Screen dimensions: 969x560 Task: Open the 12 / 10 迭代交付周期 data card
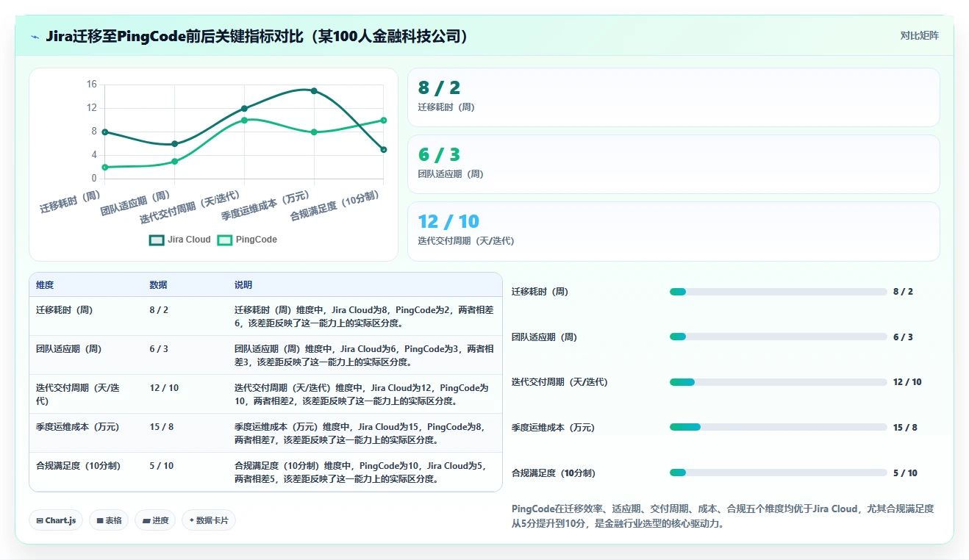[673, 231]
